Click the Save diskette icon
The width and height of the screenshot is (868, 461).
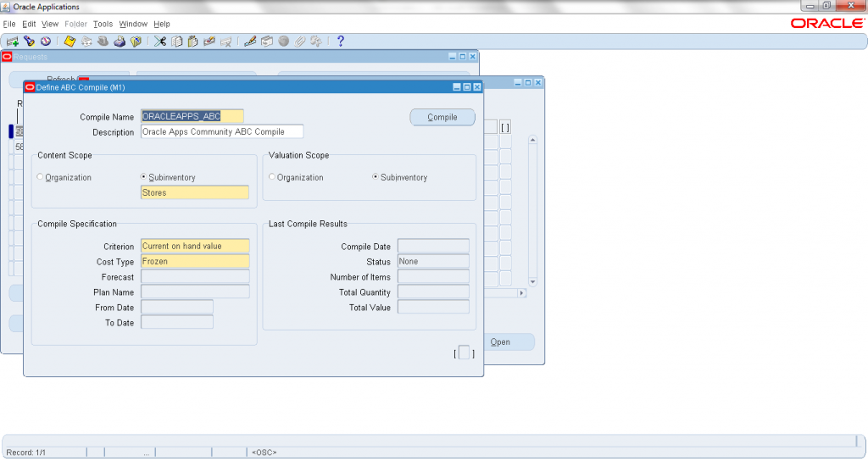70,42
